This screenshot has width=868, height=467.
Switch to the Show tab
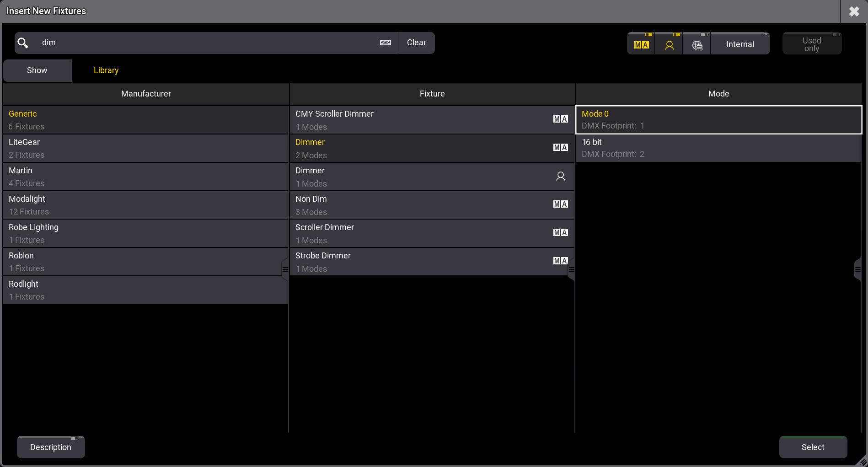pos(37,70)
